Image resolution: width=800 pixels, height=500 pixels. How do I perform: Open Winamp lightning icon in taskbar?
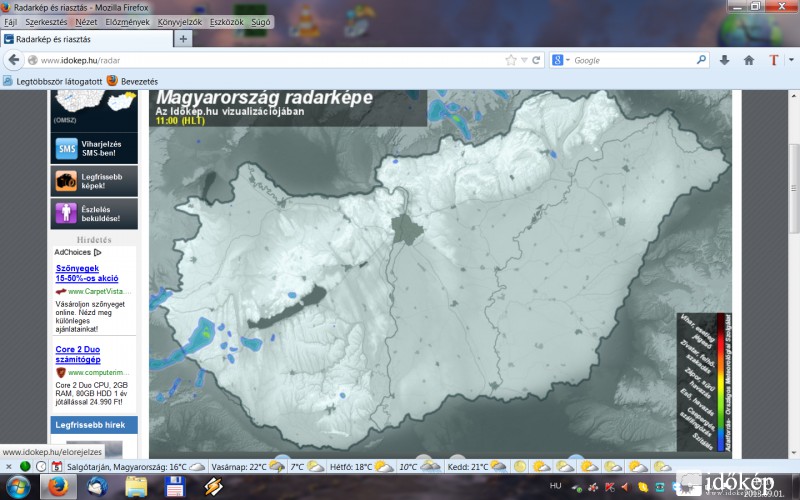213,487
